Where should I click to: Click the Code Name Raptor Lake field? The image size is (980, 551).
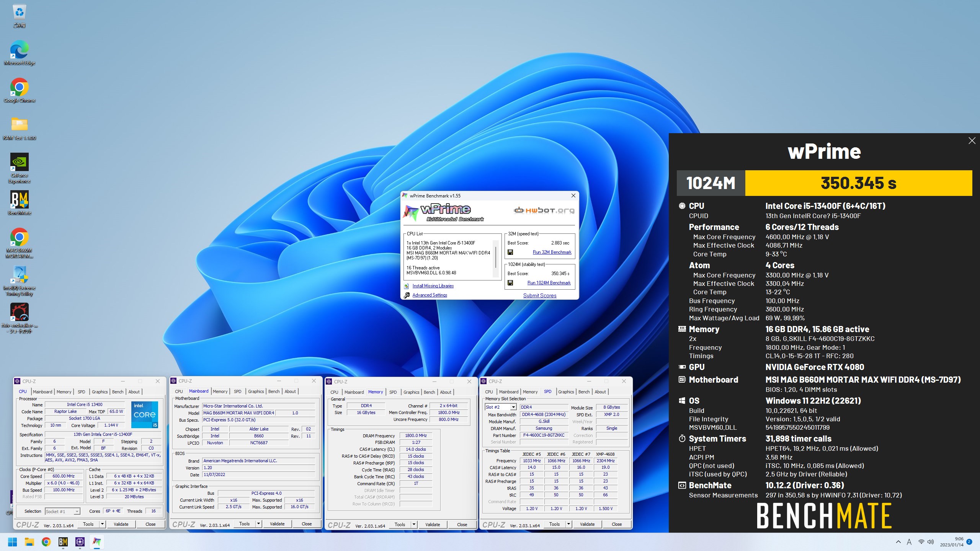(x=65, y=411)
